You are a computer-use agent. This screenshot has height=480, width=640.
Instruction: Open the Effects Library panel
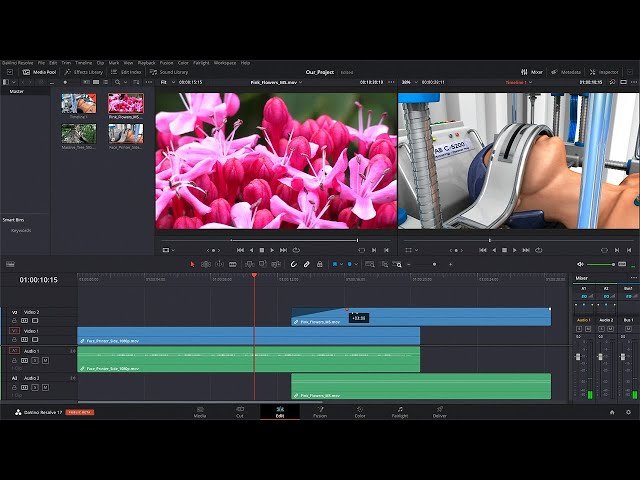84,72
